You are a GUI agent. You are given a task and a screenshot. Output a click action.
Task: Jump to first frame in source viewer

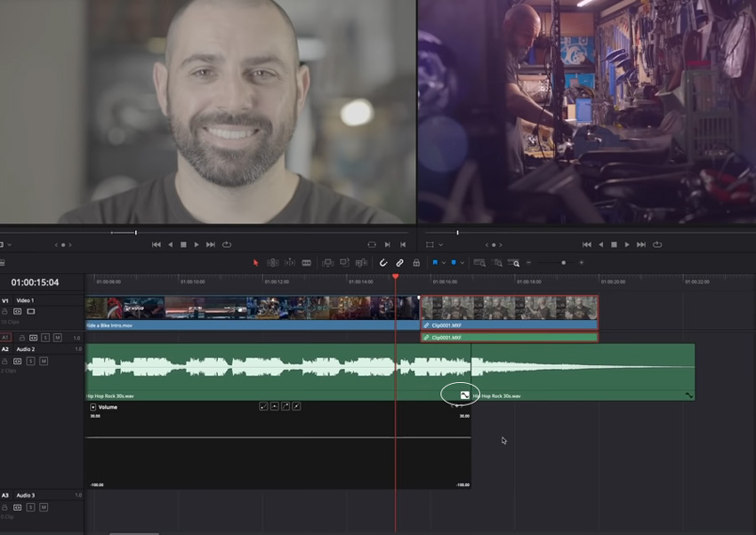point(157,244)
